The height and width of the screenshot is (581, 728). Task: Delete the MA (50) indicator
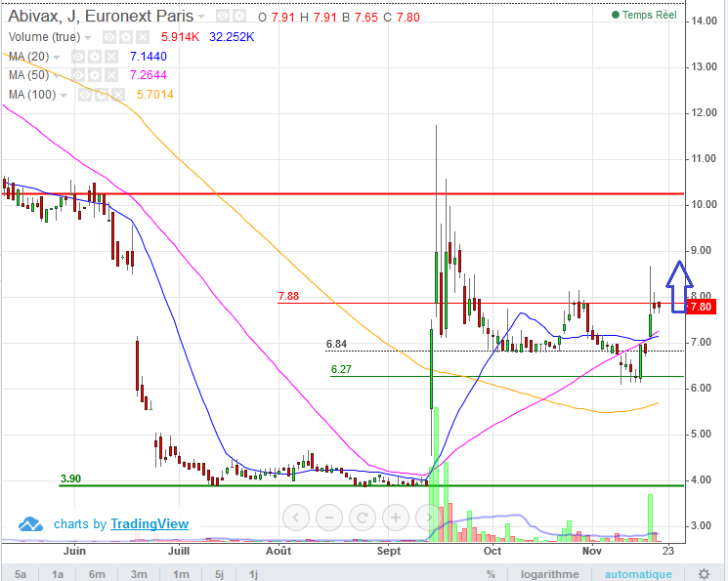pyautogui.click(x=111, y=75)
